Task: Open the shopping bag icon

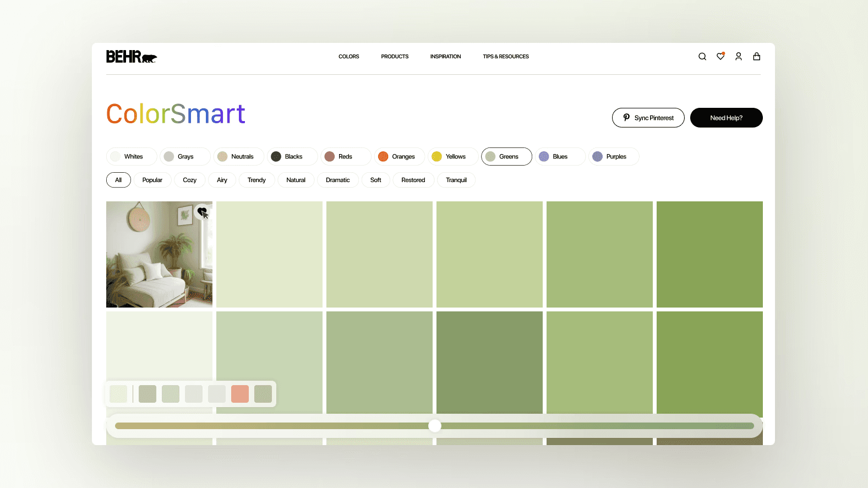Action: [757, 57]
